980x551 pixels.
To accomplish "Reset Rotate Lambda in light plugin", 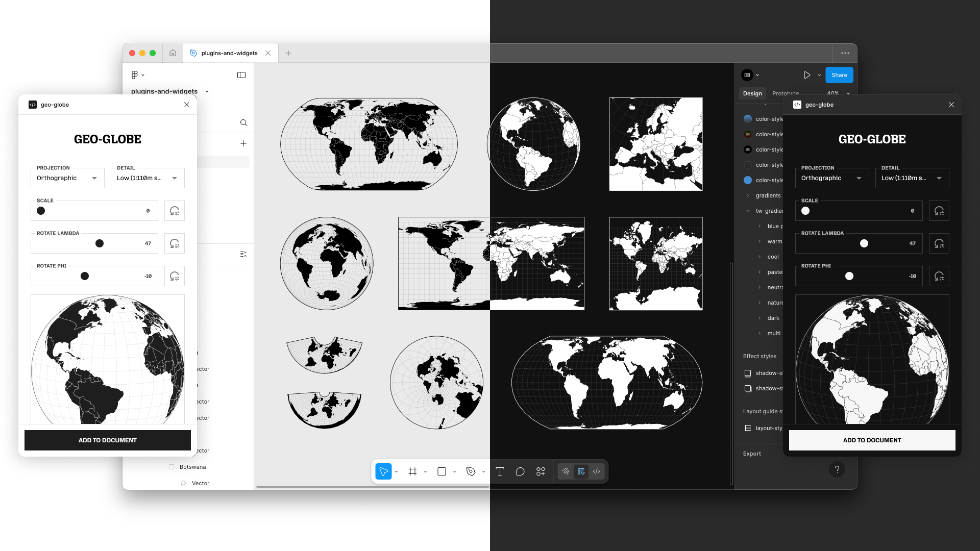I will click(x=175, y=243).
